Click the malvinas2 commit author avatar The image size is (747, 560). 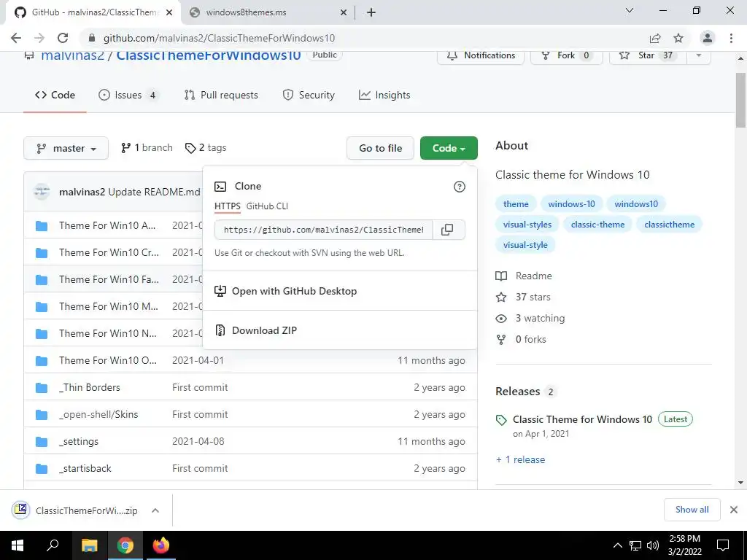tap(42, 192)
